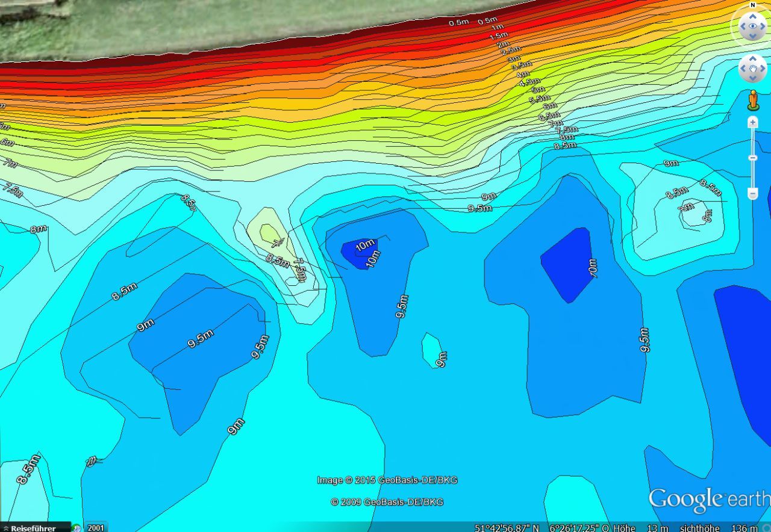
Task: Pan map right with Move joystick arrow
Action: tap(763, 69)
